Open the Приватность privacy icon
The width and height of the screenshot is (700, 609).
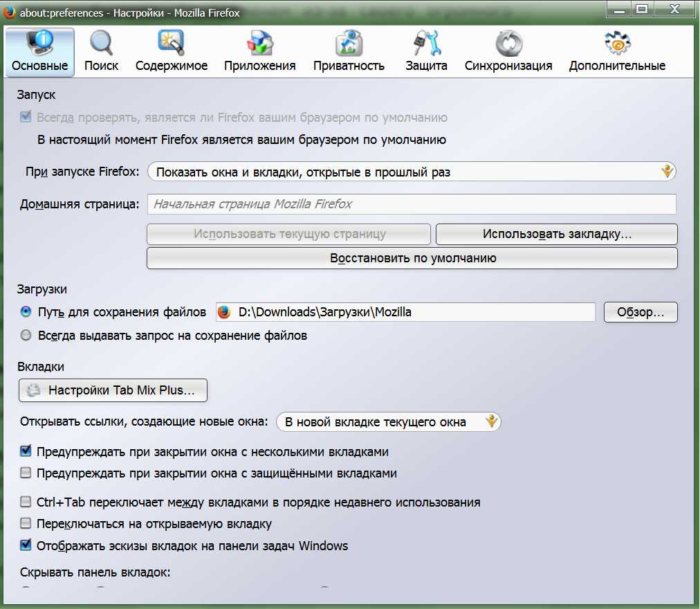point(349,44)
